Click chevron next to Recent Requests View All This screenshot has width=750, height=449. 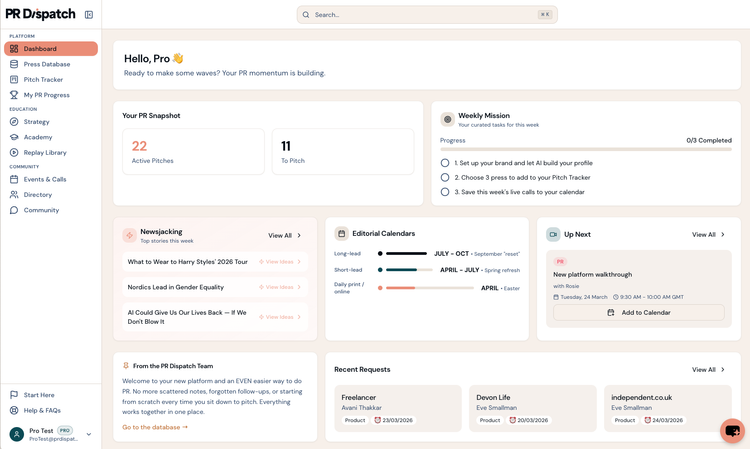pos(723,370)
